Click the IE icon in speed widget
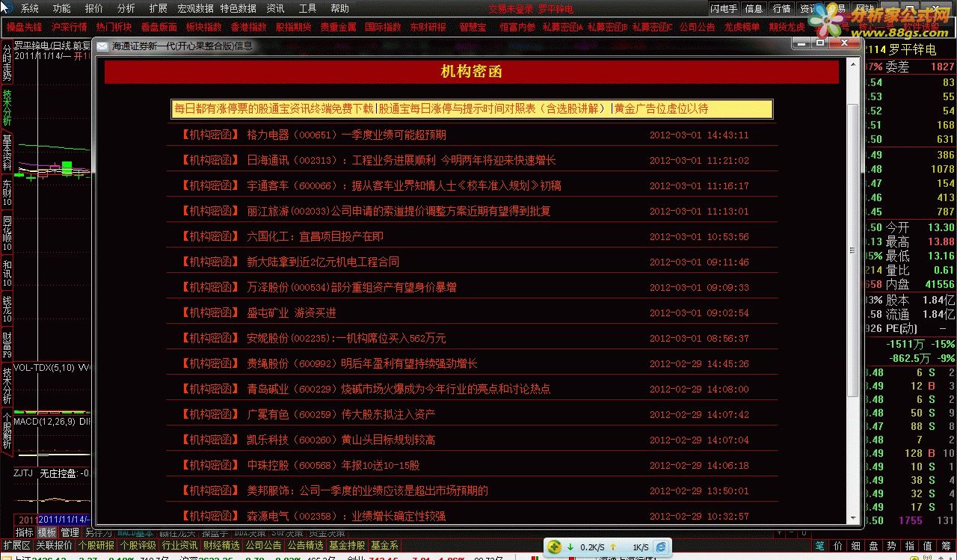The image size is (957, 560). click(661, 547)
